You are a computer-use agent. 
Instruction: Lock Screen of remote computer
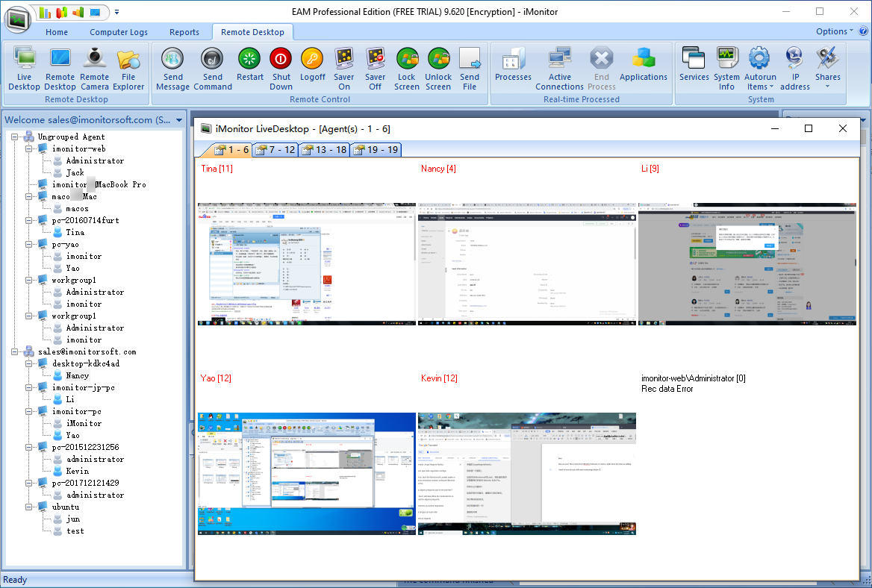click(407, 69)
